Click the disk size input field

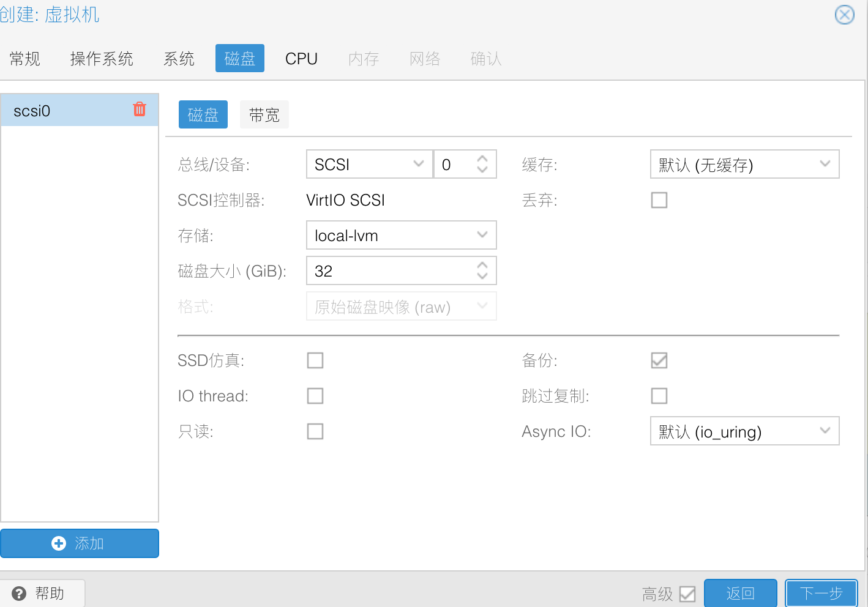pos(389,271)
